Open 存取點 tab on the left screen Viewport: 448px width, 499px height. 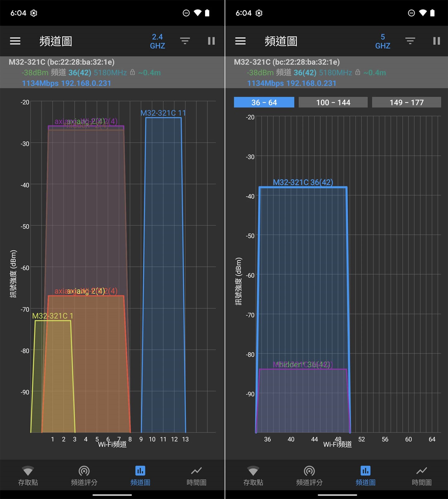tap(28, 475)
